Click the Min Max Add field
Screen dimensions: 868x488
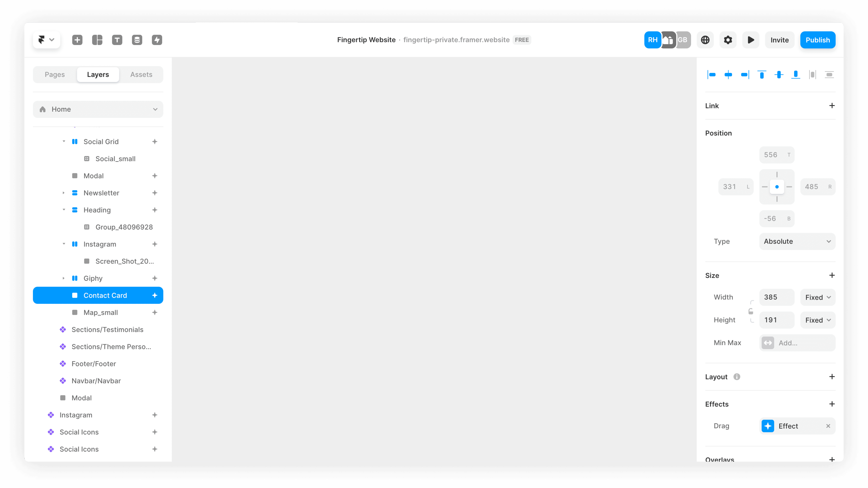pyautogui.click(x=797, y=343)
